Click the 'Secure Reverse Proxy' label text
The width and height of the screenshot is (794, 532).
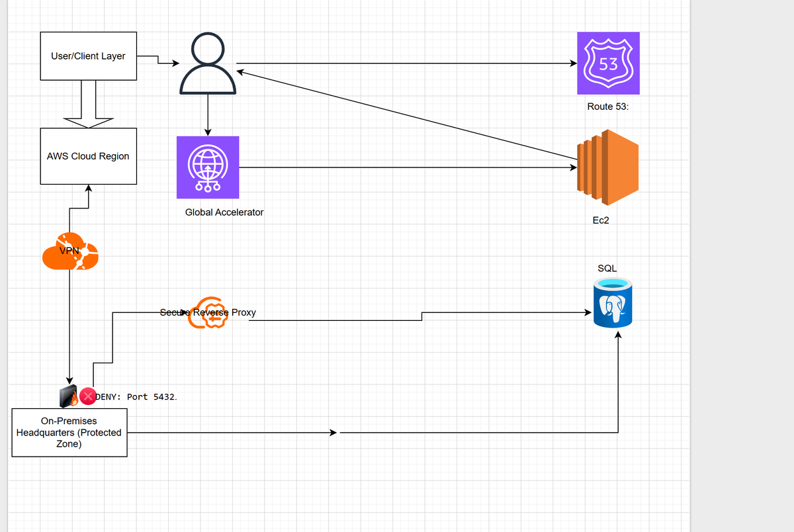208,312
